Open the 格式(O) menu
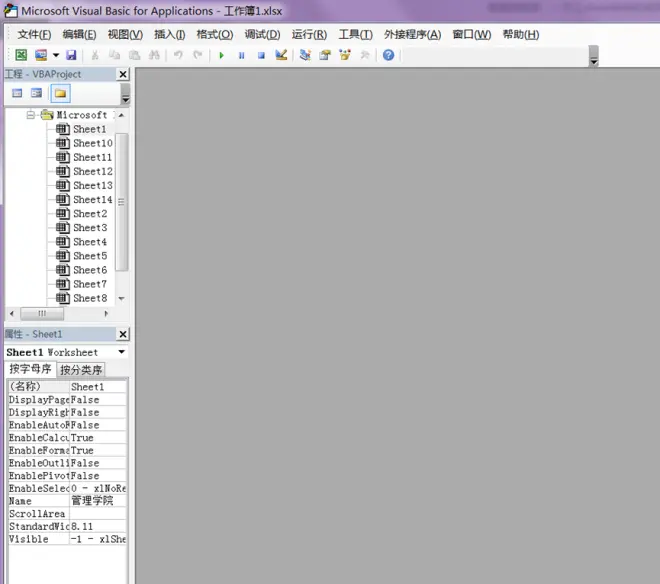This screenshot has height=584, width=660. pyautogui.click(x=215, y=35)
